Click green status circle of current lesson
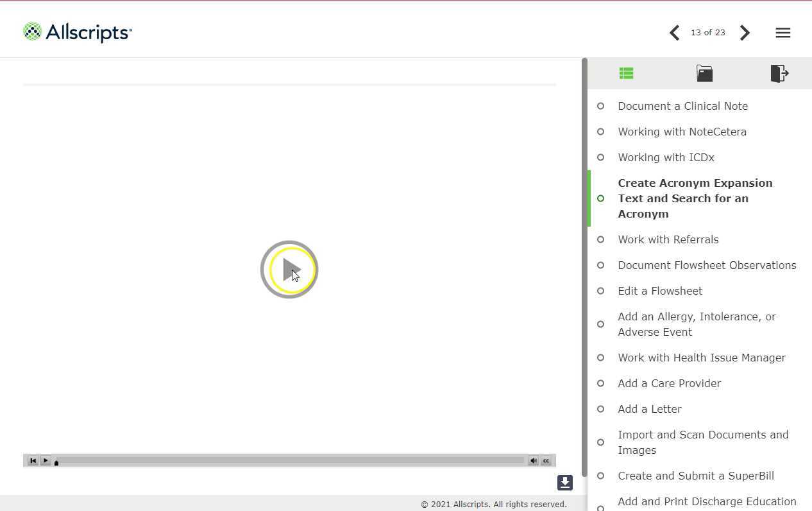 pyautogui.click(x=600, y=198)
